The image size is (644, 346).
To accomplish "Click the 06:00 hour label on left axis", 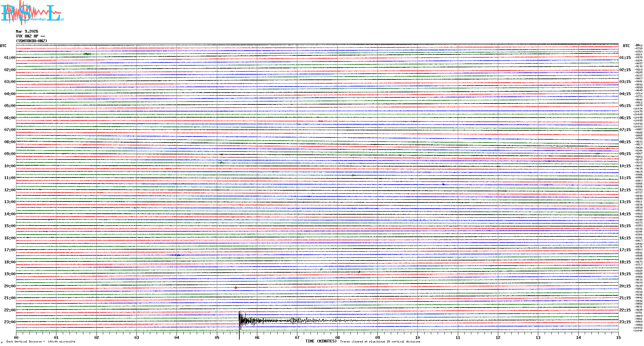I will 10,118.
